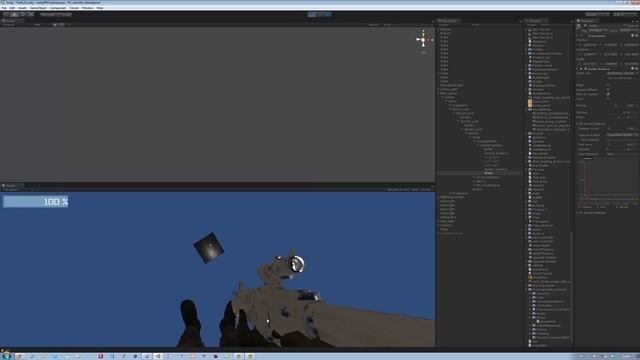
Task: Select the Hierarchy tab
Action: point(449,21)
